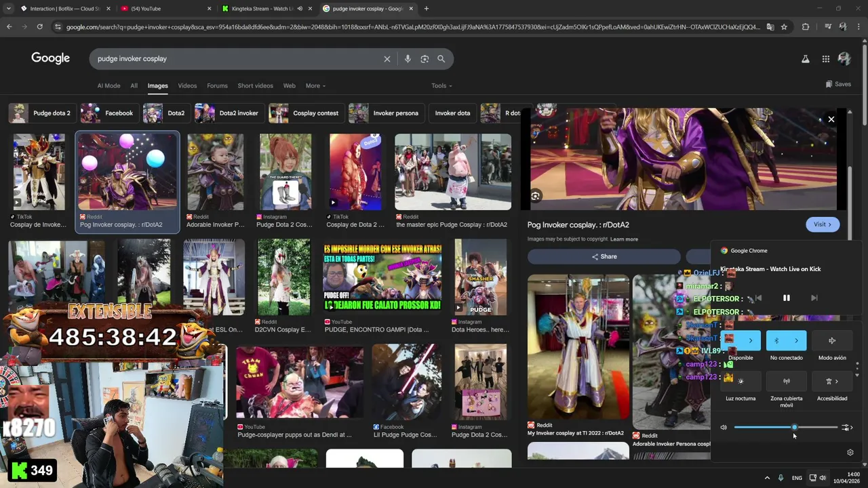This screenshot has width=868, height=488.
Task: Switch to AI Mode tab
Action: [108, 86]
